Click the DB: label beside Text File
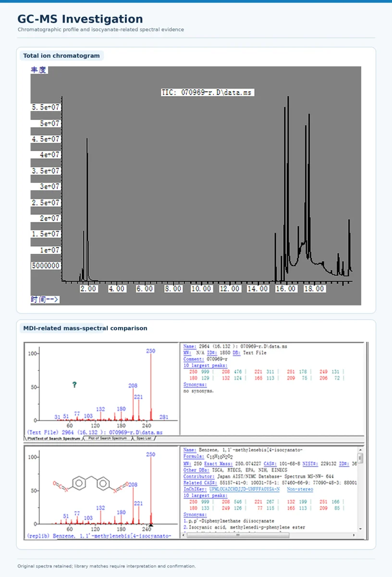 (x=237, y=353)
